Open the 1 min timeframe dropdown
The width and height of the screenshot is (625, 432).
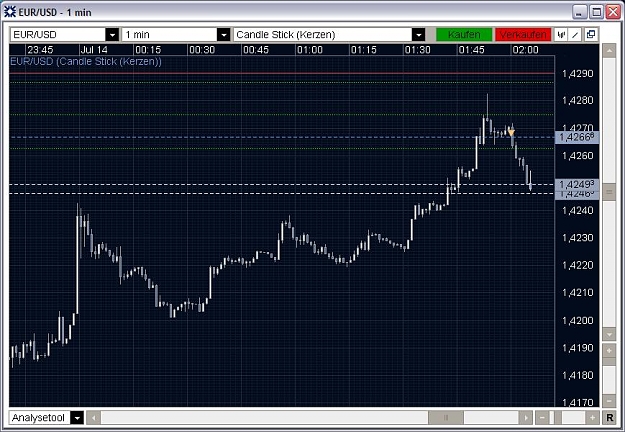(x=224, y=35)
